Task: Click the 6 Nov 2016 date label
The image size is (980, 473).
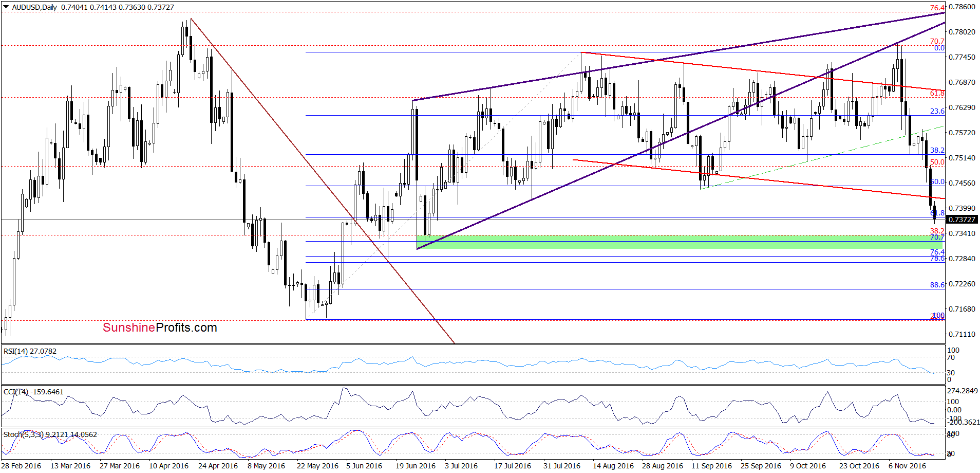Action: click(907, 466)
